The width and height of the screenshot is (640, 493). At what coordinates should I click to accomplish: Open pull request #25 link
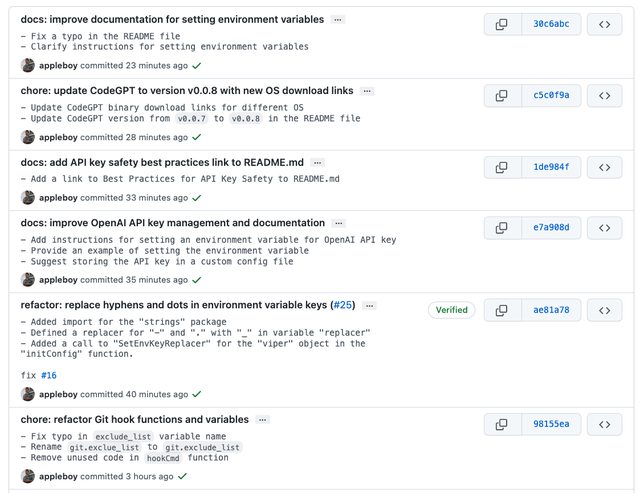tap(342, 305)
